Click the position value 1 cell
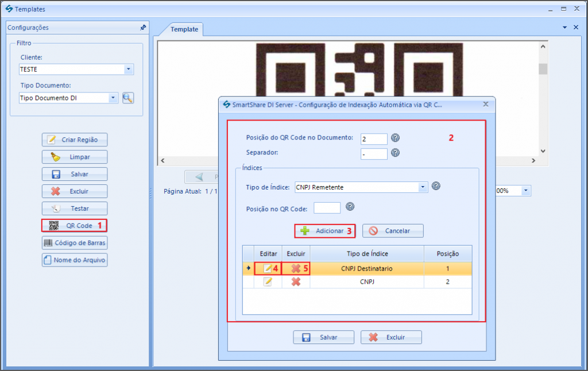 (x=448, y=269)
